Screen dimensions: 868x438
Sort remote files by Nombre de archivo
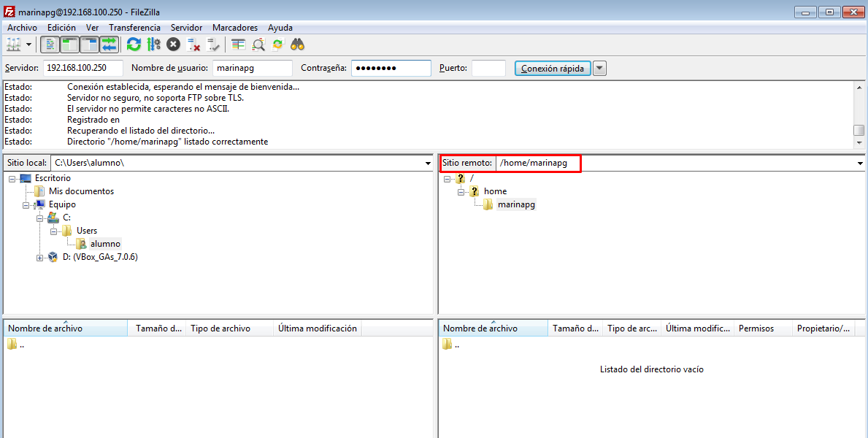coord(493,328)
